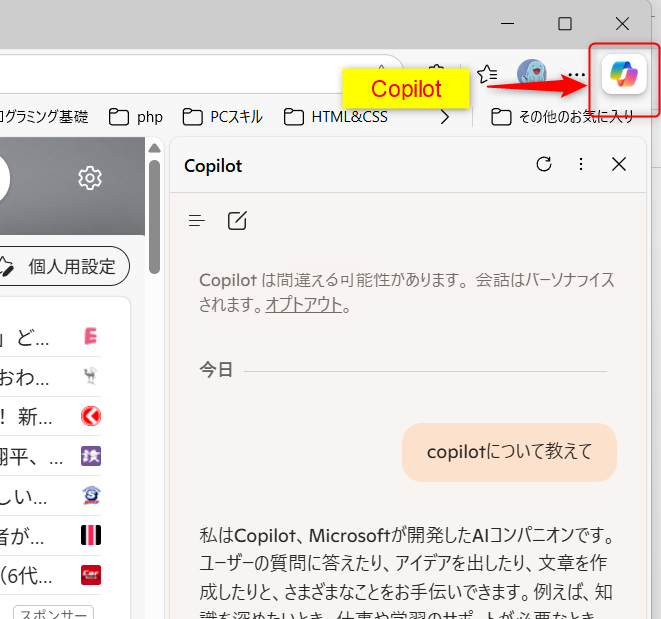This screenshot has height=619, width=661.
Task: Open news item with red K icon
Action: (50, 416)
